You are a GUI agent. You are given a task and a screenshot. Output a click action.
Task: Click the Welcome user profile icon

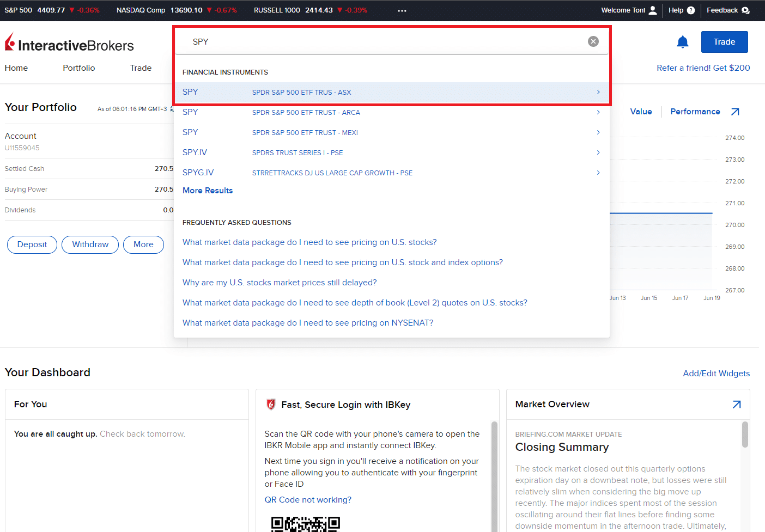(x=653, y=10)
